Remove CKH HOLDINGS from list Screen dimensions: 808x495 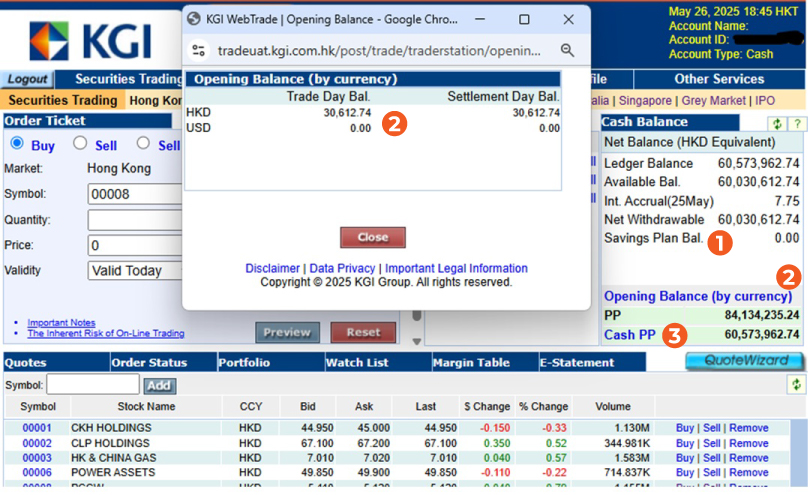click(749, 428)
